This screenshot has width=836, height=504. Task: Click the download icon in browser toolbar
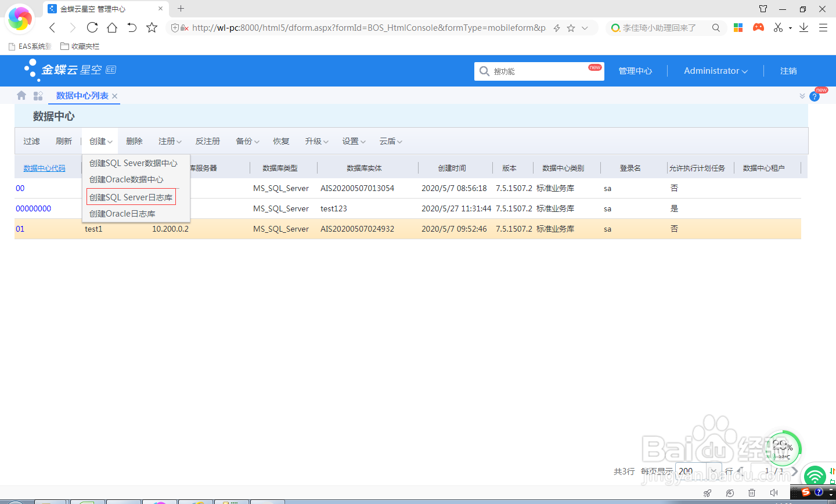click(x=803, y=27)
